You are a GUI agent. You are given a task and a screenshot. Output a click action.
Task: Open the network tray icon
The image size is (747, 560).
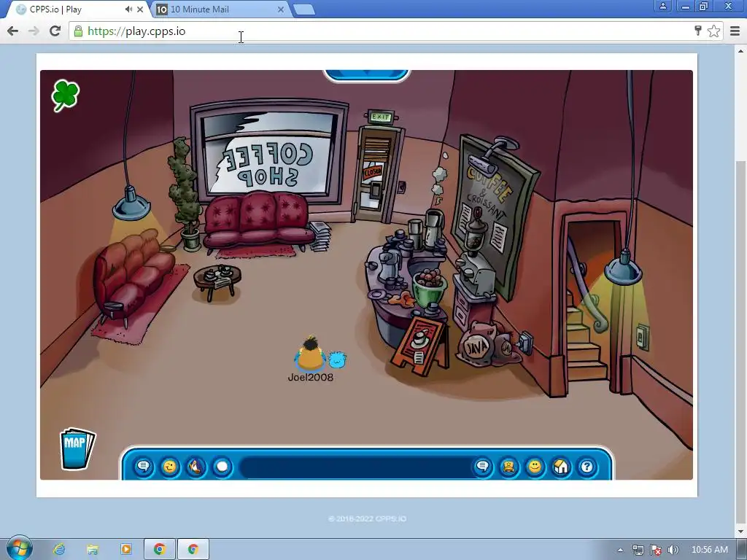tap(638, 550)
